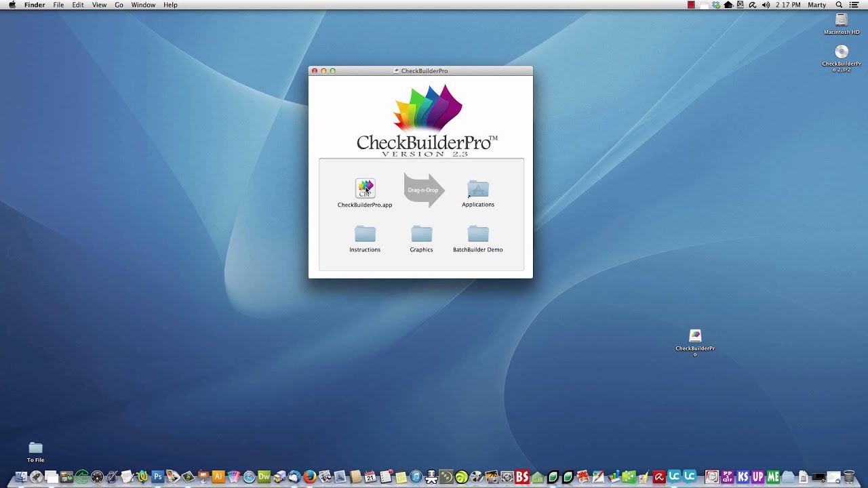The width and height of the screenshot is (868, 488).
Task: Open the View menu
Action: pyautogui.click(x=99, y=5)
